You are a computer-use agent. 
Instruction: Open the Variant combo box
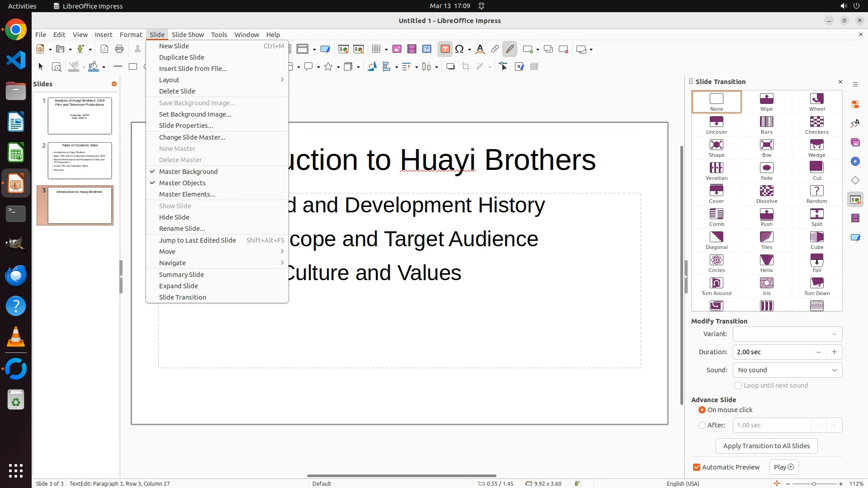click(x=787, y=334)
